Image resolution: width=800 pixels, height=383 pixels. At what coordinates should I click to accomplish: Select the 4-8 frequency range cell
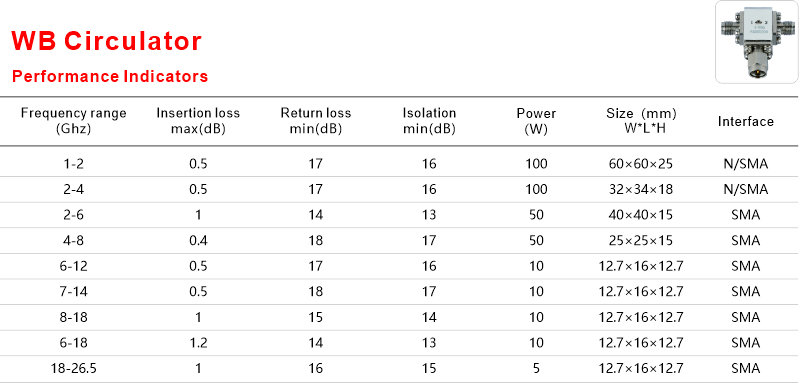pos(73,240)
